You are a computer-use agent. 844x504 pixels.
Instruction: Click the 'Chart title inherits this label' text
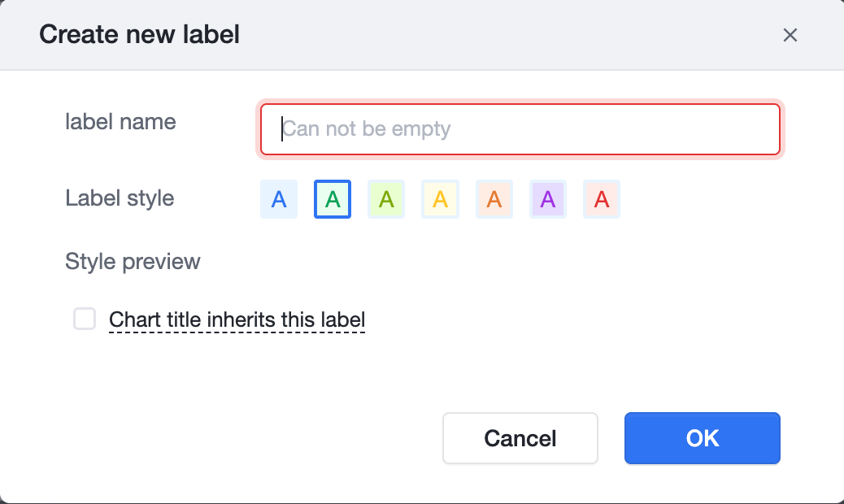pyautogui.click(x=237, y=319)
